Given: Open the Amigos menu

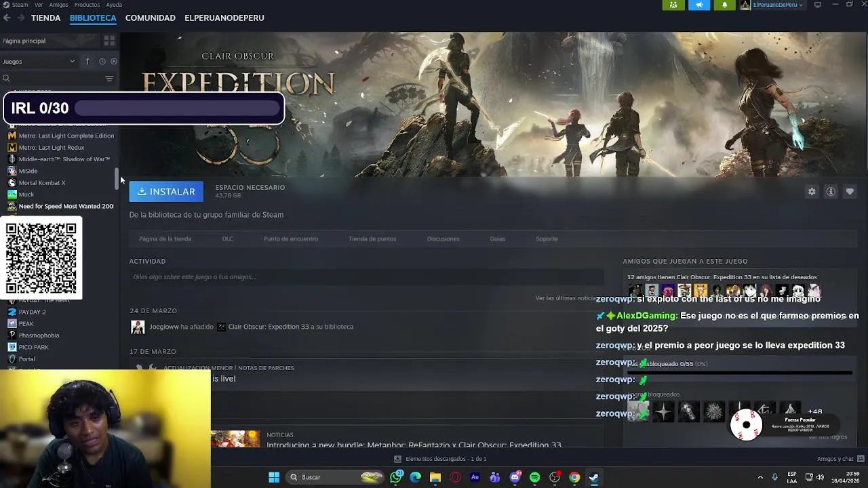Looking at the screenshot, I should (x=58, y=5).
